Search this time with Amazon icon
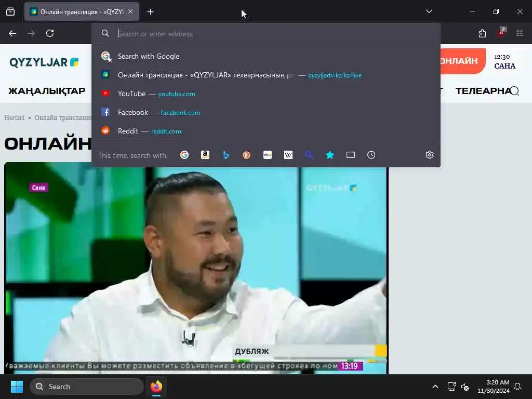The height and width of the screenshot is (399, 532). [x=205, y=155]
